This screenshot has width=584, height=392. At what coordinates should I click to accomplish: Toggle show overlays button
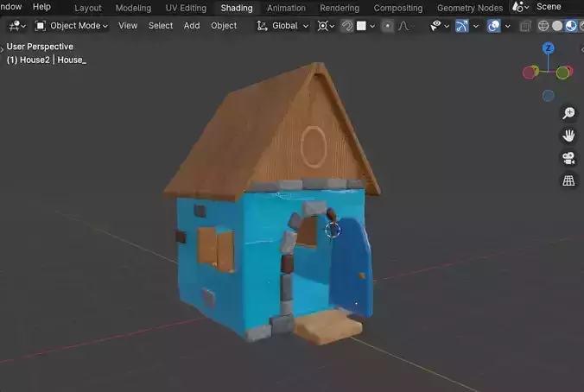(x=494, y=26)
